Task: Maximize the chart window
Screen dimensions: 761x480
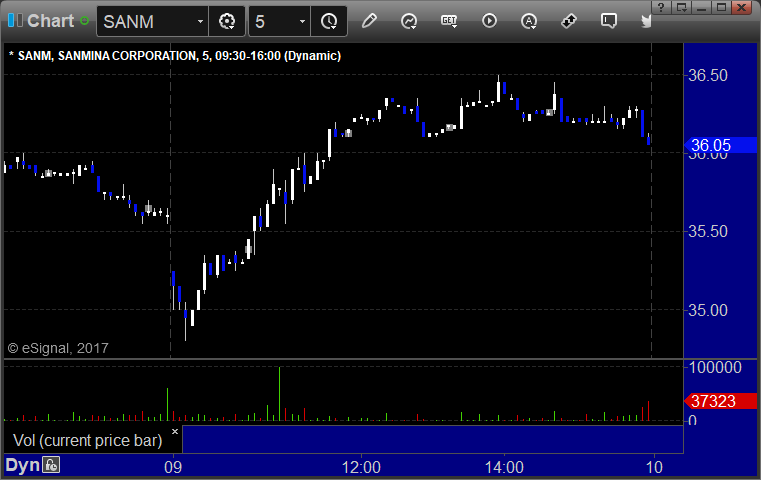Action: (722, 7)
